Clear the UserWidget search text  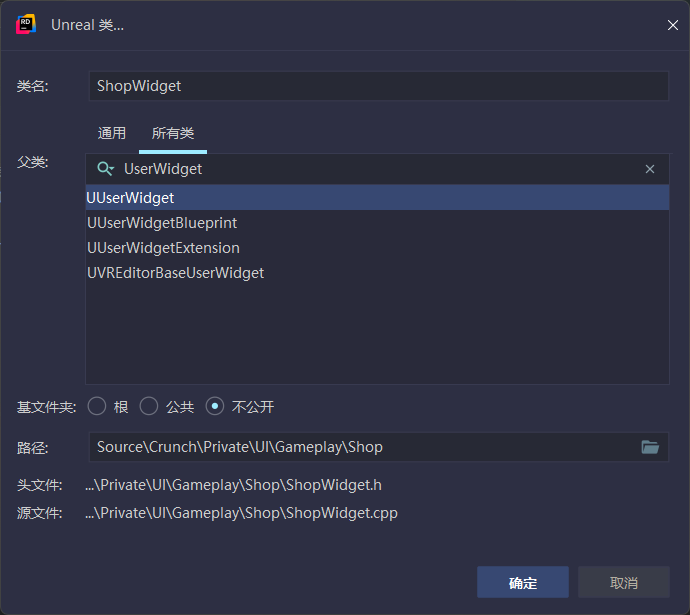650,169
